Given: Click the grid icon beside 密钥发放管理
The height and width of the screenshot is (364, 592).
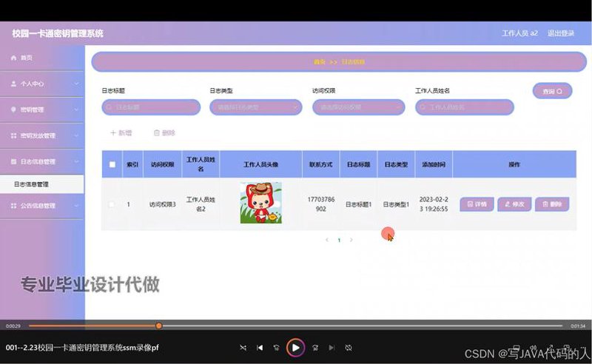Looking at the screenshot, I should (13, 135).
